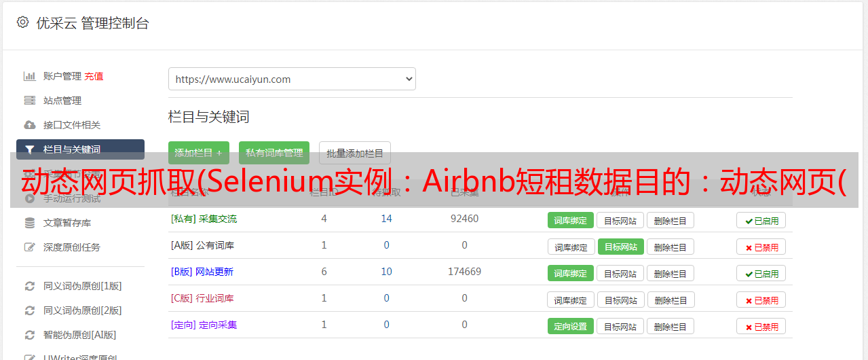Open the [B版] 网站更新 column link
The height and width of the screenshot is (360, 868).
[202, 272]
